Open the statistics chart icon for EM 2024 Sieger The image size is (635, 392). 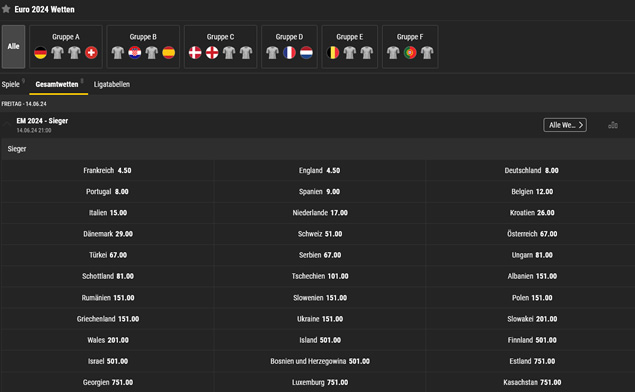coord(613,125)
